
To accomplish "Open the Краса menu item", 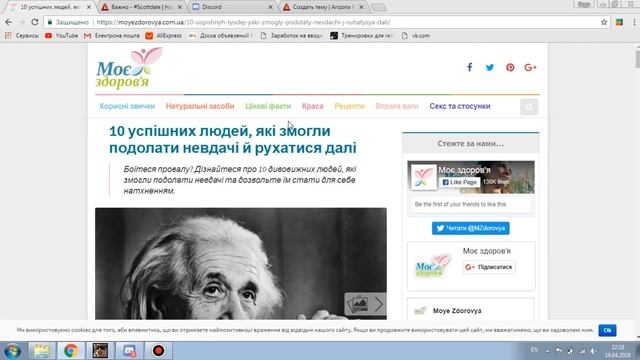I will coord(313,106).
